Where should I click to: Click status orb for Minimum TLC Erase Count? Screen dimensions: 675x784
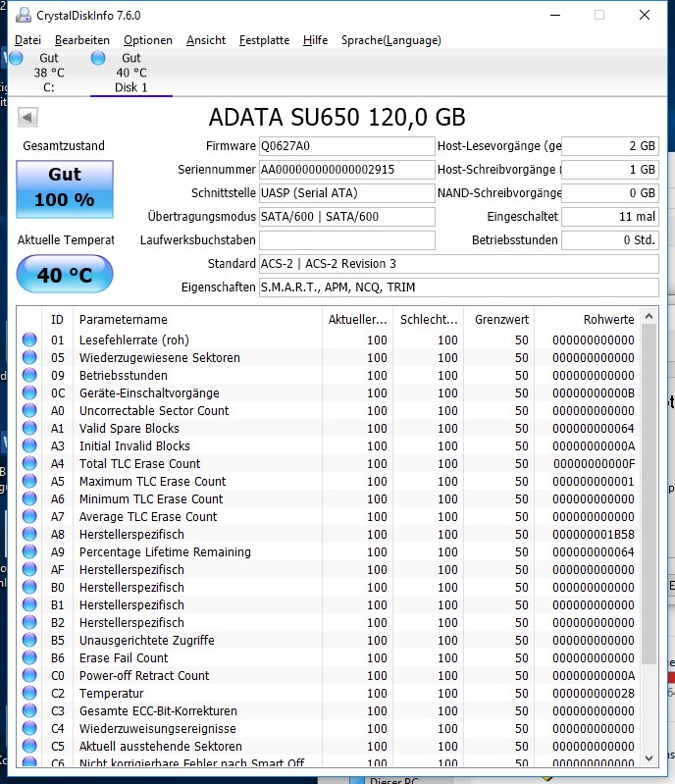point(29,498)
